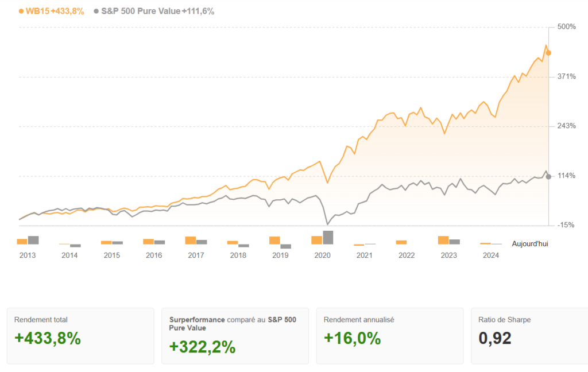Jump to the Aujourd'hui timeline label
This screenshot has width=588, height=372.
(529, 243)
